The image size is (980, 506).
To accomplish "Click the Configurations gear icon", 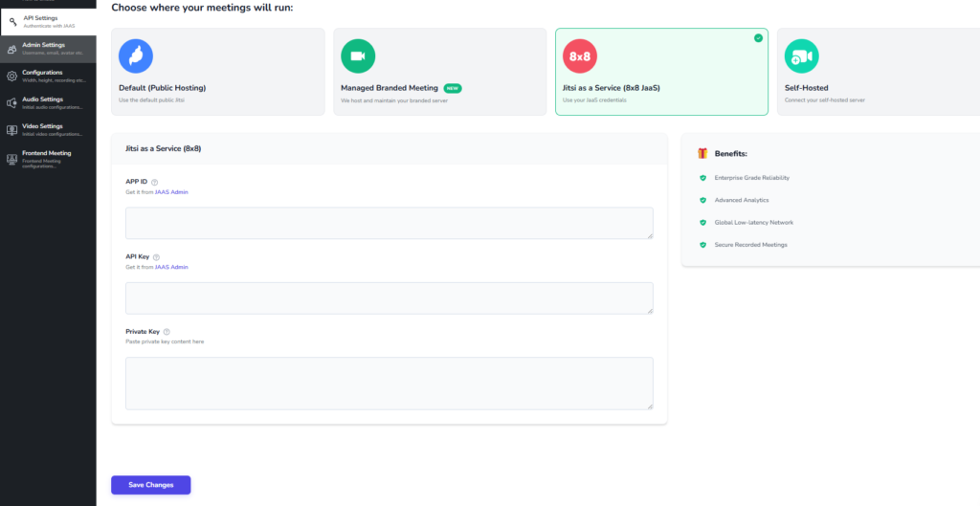I will tap(11, 77).
